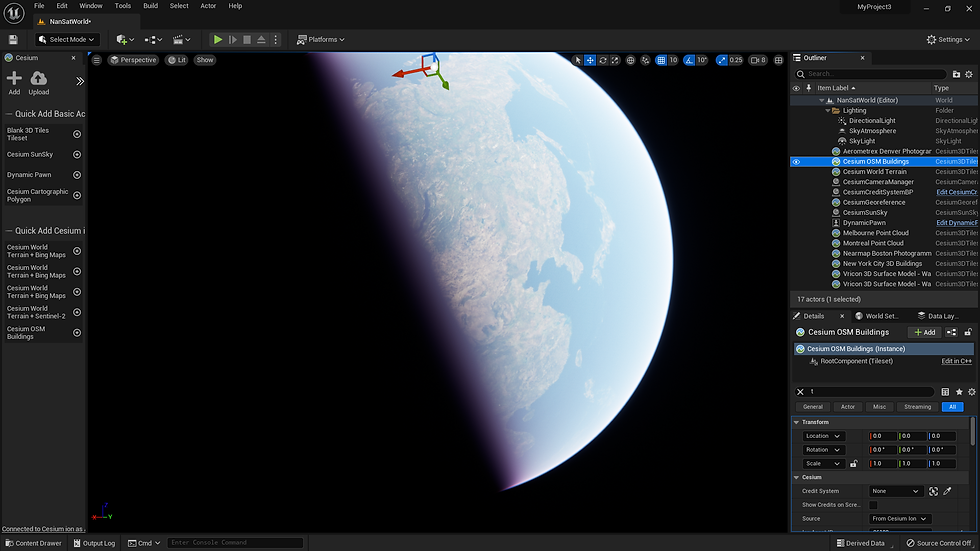
Task: Open the Cinematics clapperboard dropdown
Action: click(x=181, y=39)
